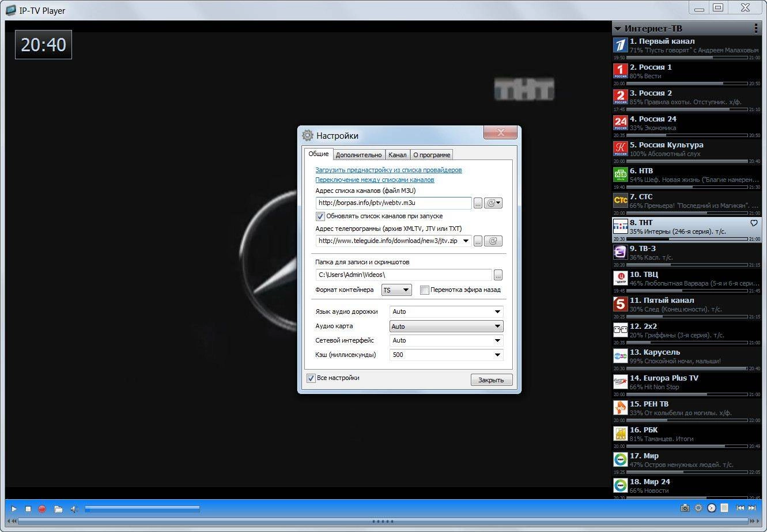The height and width of the screenshot is (532, 767).
Task: Select channel 14. Europa Plus TV
Action: tap(687, 386)
